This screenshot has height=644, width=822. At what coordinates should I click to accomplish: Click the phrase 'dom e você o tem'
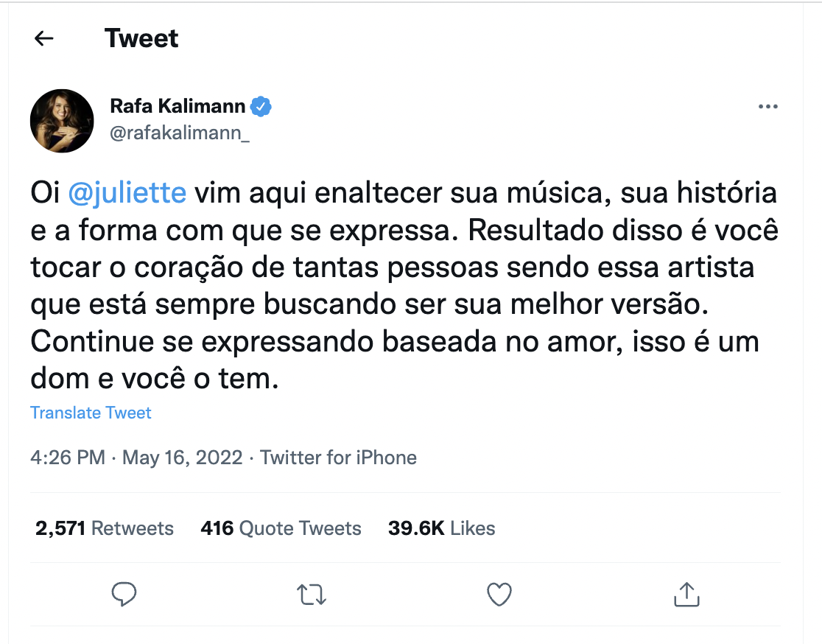point(155,377)
